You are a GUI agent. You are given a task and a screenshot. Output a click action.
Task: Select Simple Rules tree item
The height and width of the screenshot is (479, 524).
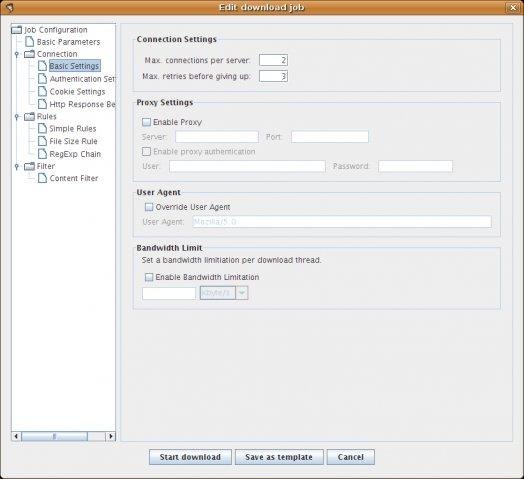pyautogui.click(x=73, y=128)
